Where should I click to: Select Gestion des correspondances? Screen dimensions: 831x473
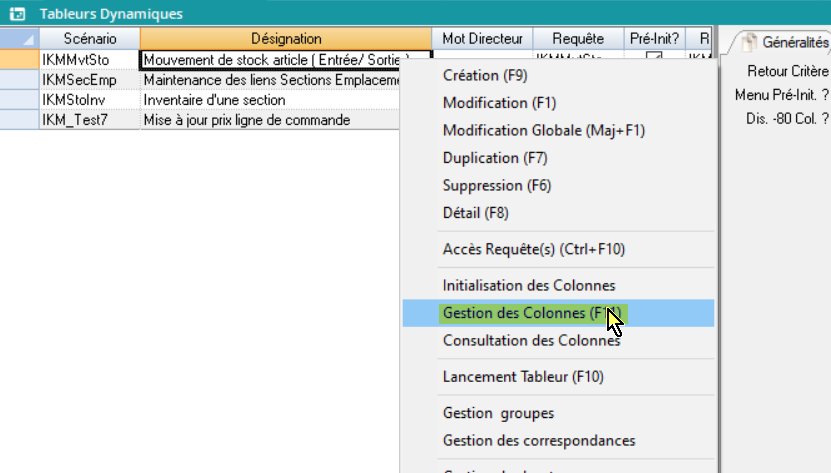tap(539, 440)
